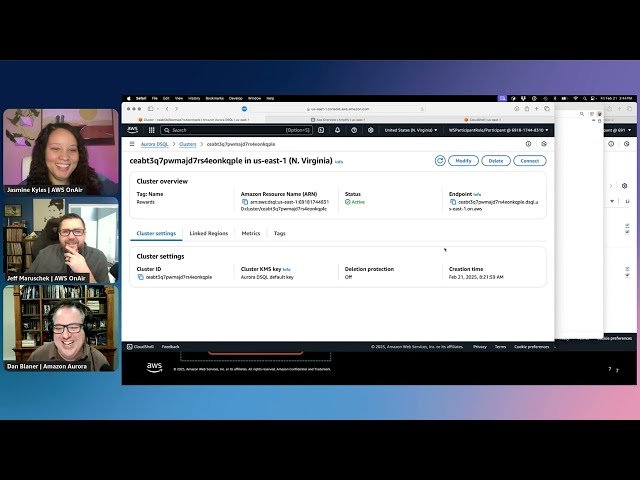This screenshot has width=640, height=480.
Task: Copy the Cluster ID value
Action: [140, 277]
